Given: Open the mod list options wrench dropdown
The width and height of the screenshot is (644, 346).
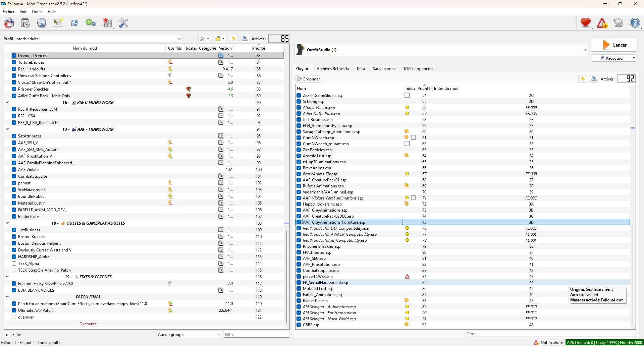Looking at the screenshot, I should [204, 39].
